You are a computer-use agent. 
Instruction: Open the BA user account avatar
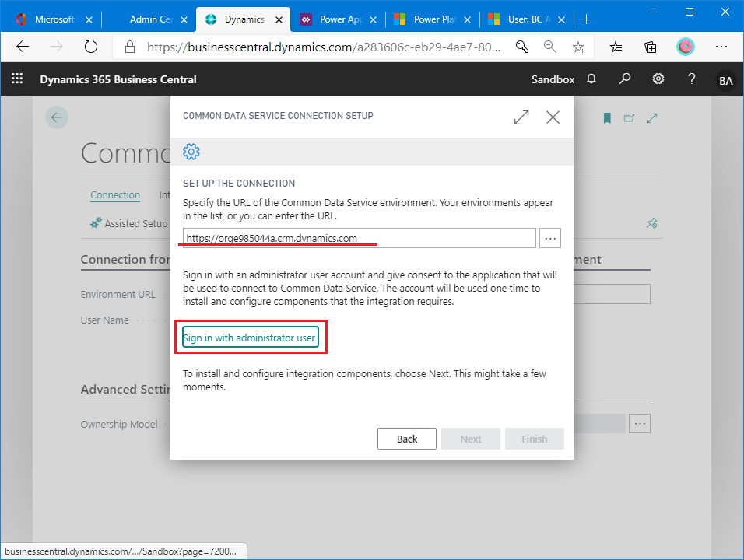pyautogui.click(x=725, y=80)
